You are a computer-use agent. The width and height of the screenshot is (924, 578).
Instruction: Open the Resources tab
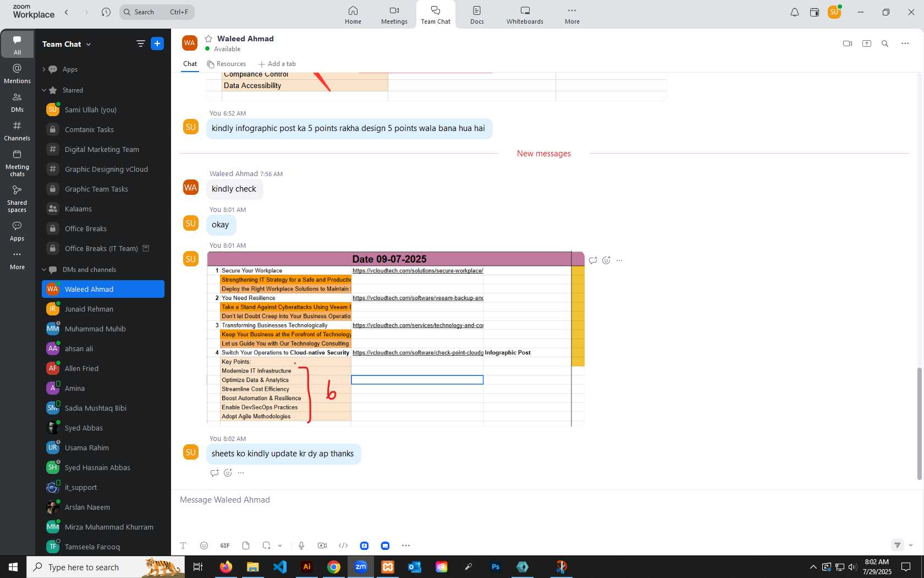pyautogui.click(x=227, y=64)
